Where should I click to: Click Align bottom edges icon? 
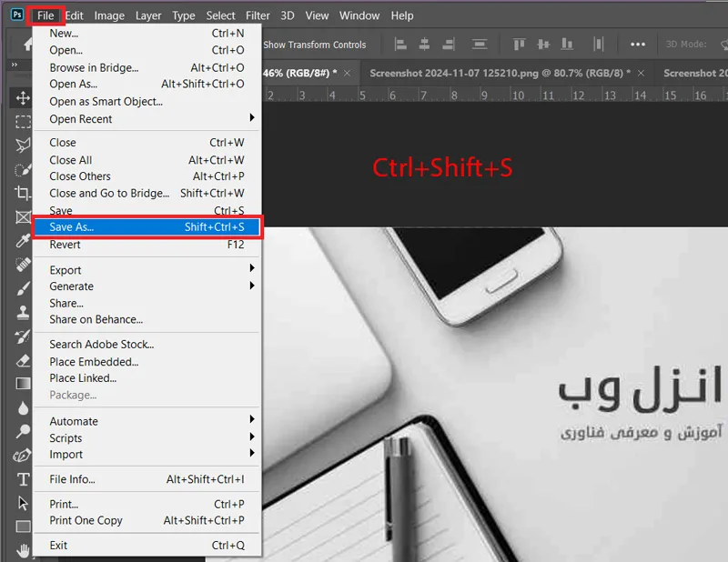coord(567,45)
